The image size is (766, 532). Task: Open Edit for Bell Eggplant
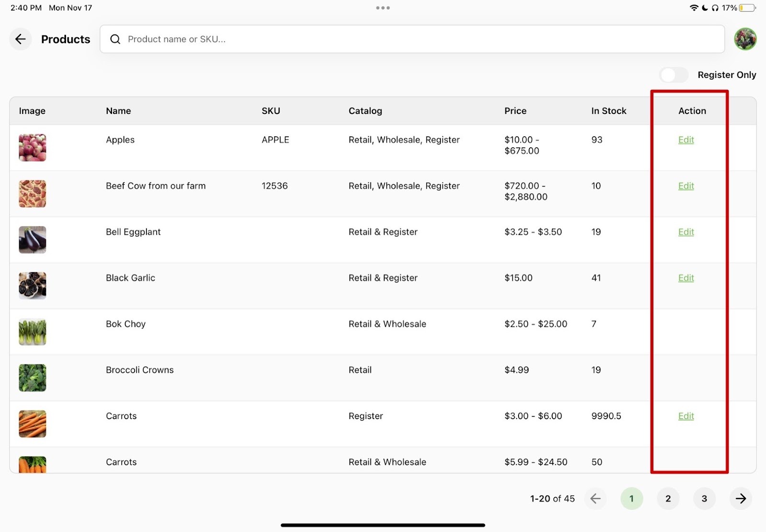[686, 232]
